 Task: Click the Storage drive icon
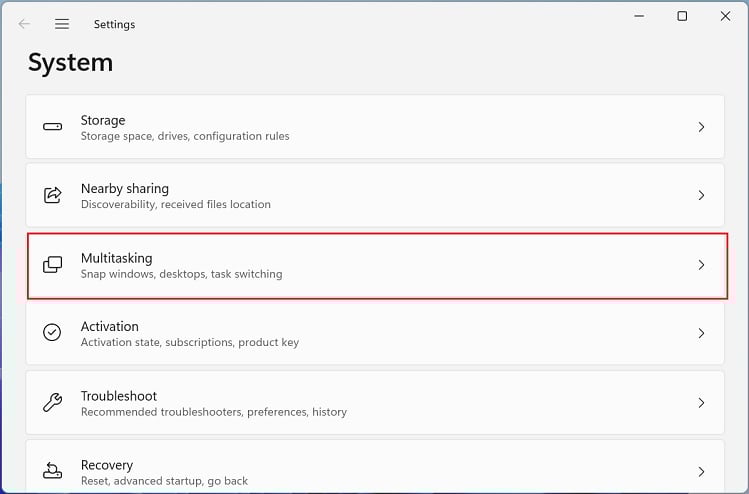coord(52,127)
